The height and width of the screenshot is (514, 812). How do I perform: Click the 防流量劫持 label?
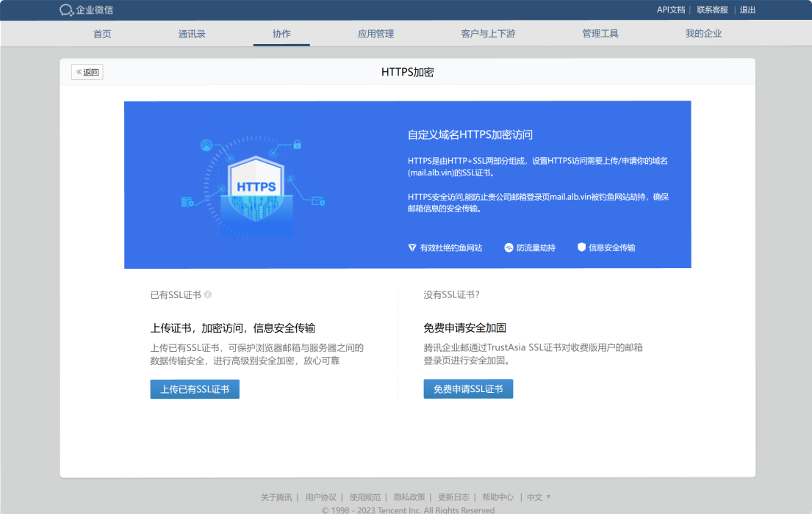click(536, 248)
